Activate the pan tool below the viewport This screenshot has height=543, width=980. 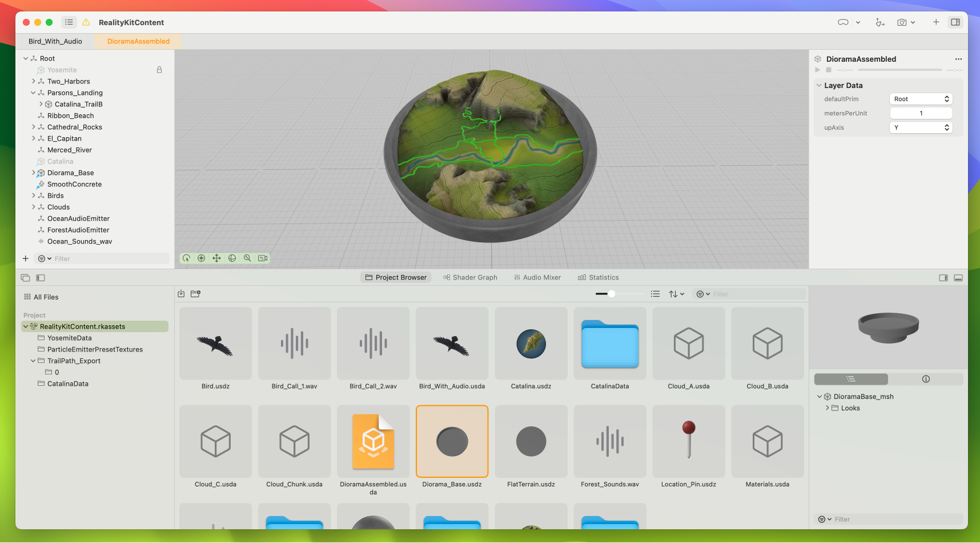coord(216,258)
